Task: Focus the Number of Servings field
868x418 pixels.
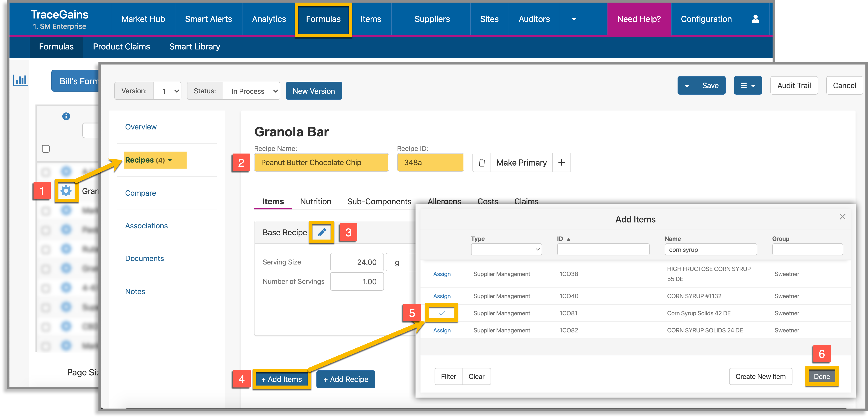Action: [x=357, y=281]
